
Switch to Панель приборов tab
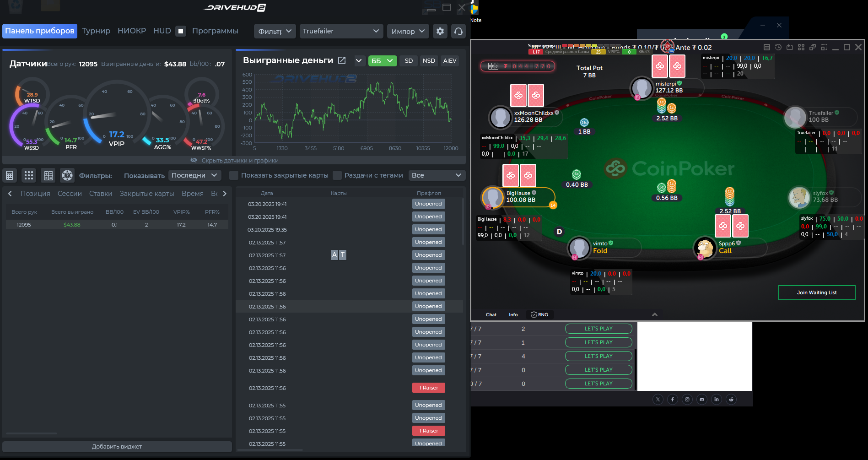pyautogui.click(x=40, y=31)
